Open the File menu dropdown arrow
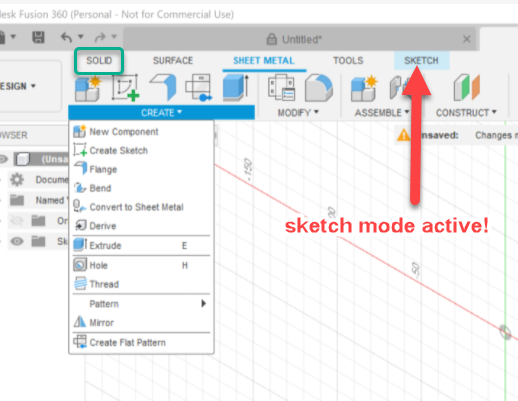The image size is (518, 401). (x=13, y=36)
